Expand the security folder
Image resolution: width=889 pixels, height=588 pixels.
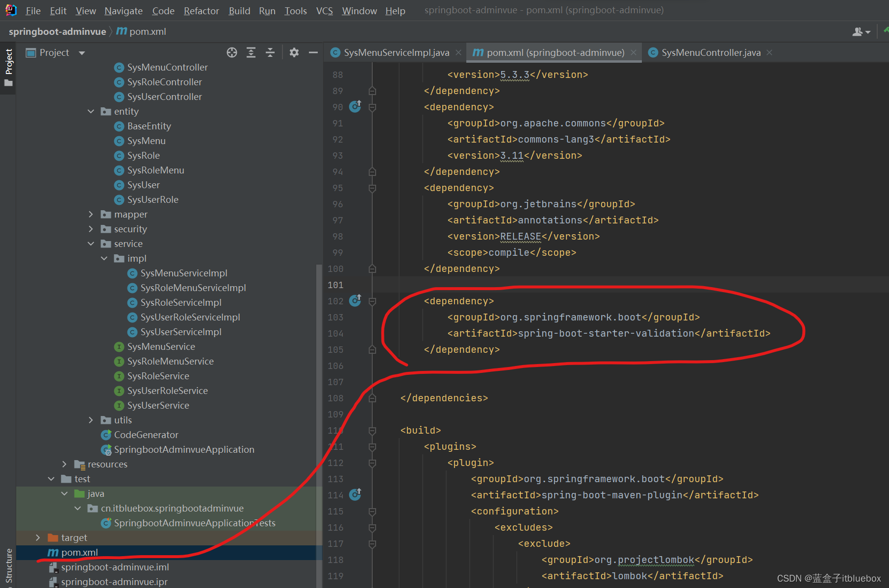click(91, 229)
